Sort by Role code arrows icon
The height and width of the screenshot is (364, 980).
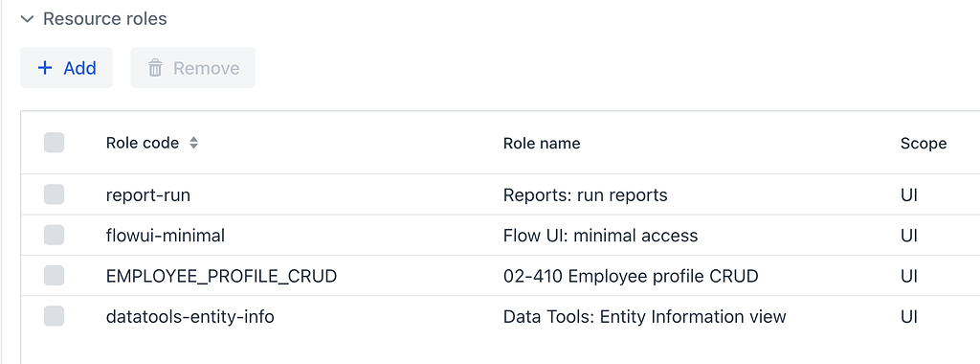[x=193, y=144]
